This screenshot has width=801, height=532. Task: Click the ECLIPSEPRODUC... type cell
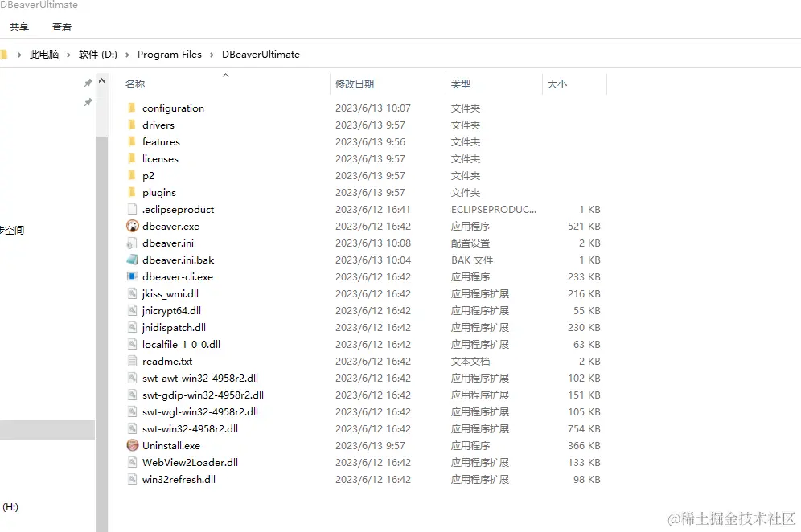(494, 209)
